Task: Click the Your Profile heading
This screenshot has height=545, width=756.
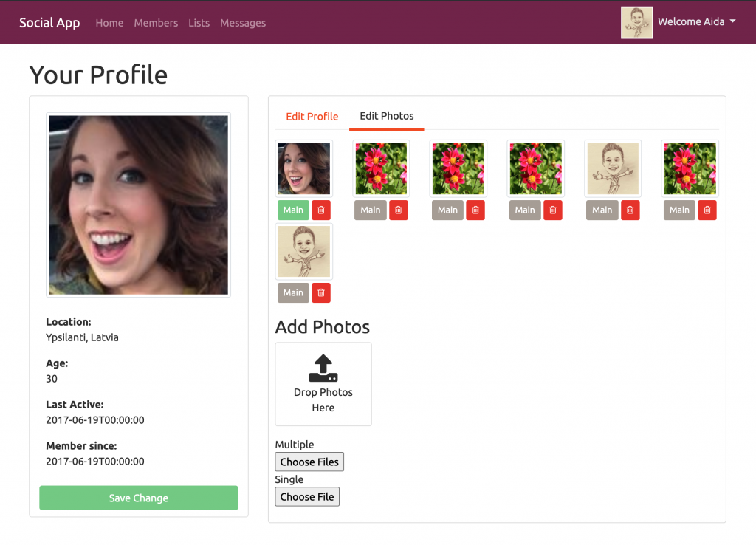Action: click(x=98, y=75)
